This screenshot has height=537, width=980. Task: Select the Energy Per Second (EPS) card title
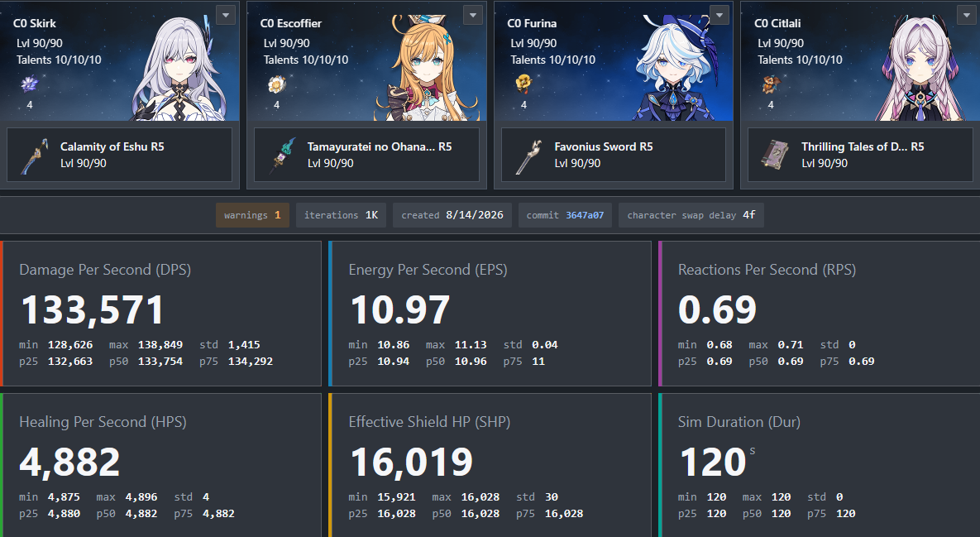428,270
